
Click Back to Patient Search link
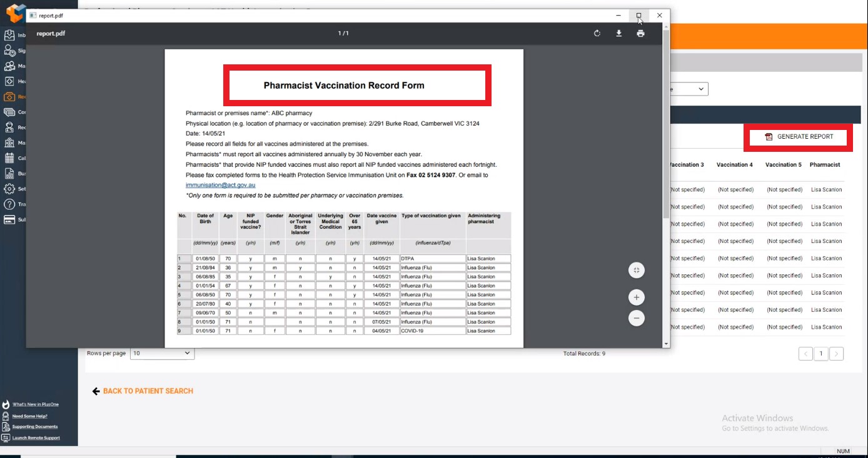pyautogui.click(x=143, y=391)
